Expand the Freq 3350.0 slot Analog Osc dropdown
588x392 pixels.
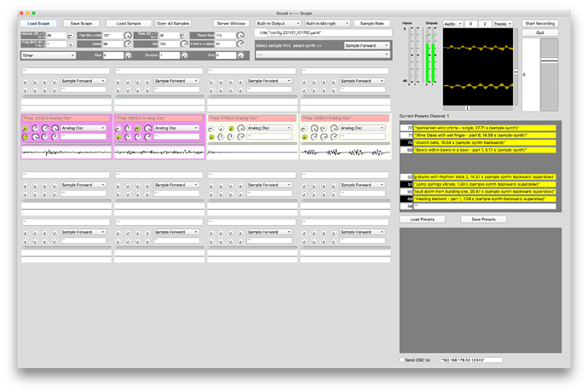click(84, 128)
